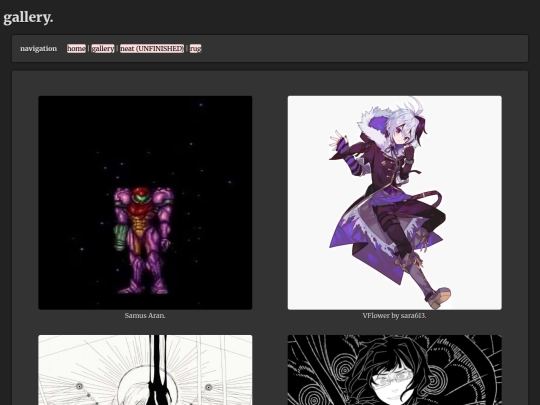Open the white line-art sunburst thumbnail
This screenshot has width=540, height=405.
145,370
